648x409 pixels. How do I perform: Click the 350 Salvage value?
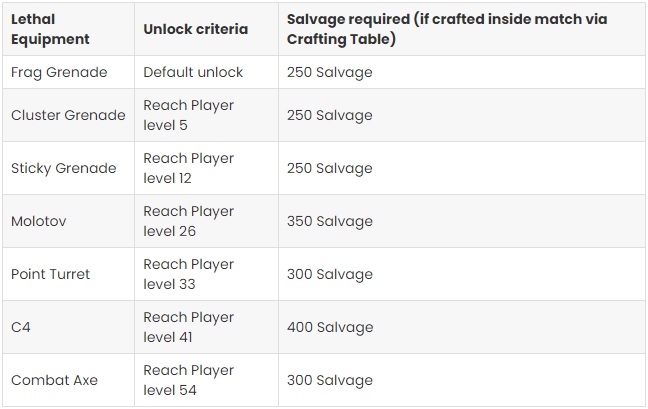coord(330,221)
